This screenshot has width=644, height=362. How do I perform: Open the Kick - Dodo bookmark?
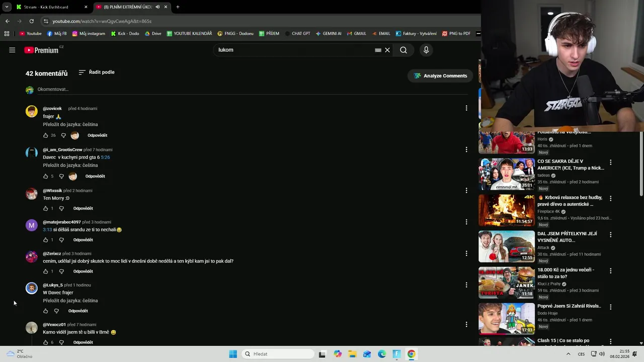125,34
